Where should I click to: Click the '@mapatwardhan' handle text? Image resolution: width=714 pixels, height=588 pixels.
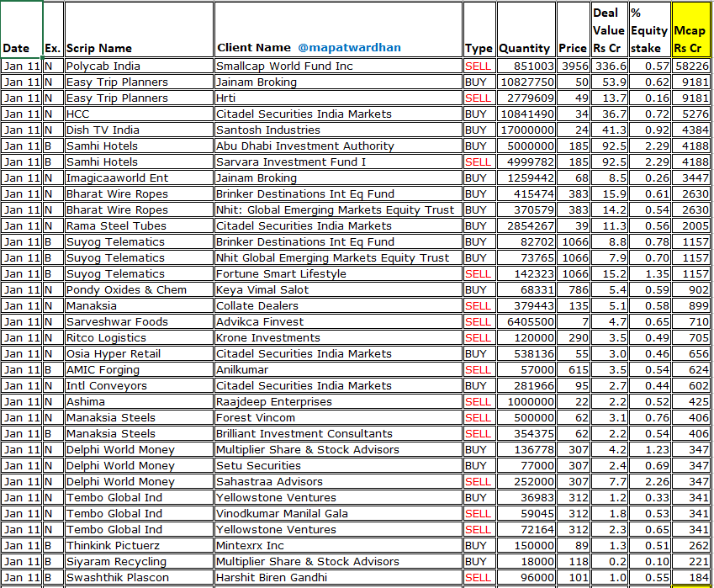point(349,47)
